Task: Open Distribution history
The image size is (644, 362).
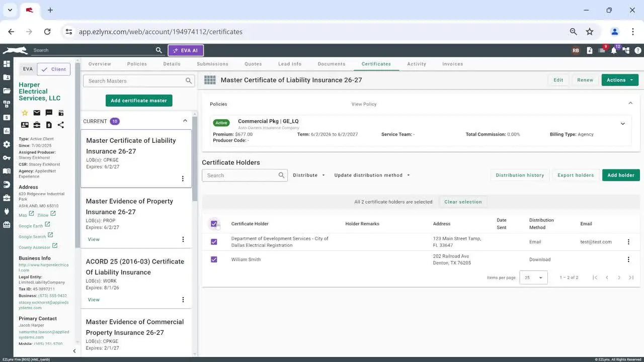Action: coord(520,175)
